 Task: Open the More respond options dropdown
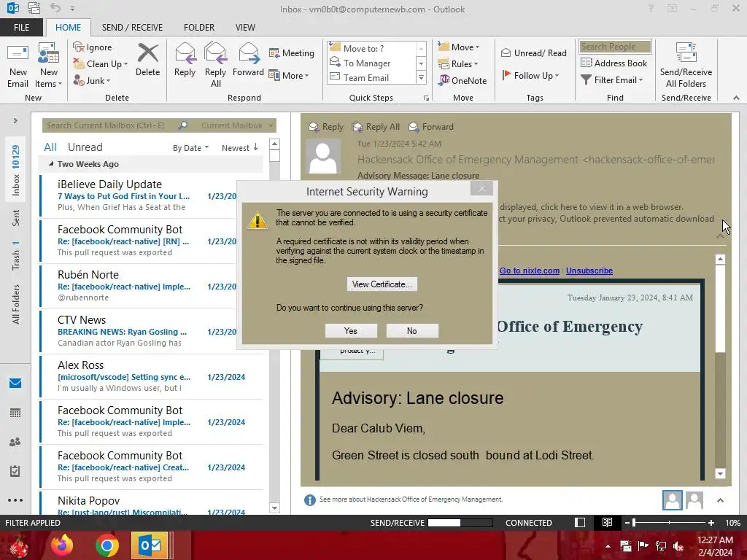[x=289, y=75]
